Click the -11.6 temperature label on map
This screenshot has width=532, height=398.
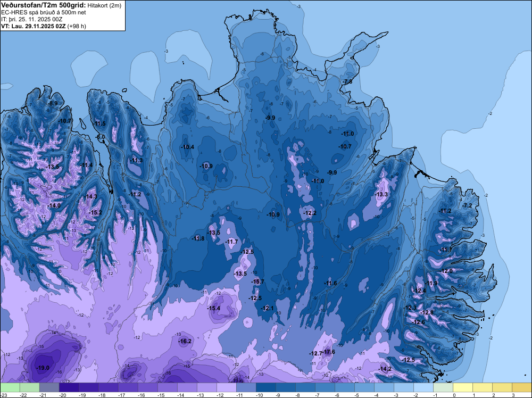tap(330, 283)
